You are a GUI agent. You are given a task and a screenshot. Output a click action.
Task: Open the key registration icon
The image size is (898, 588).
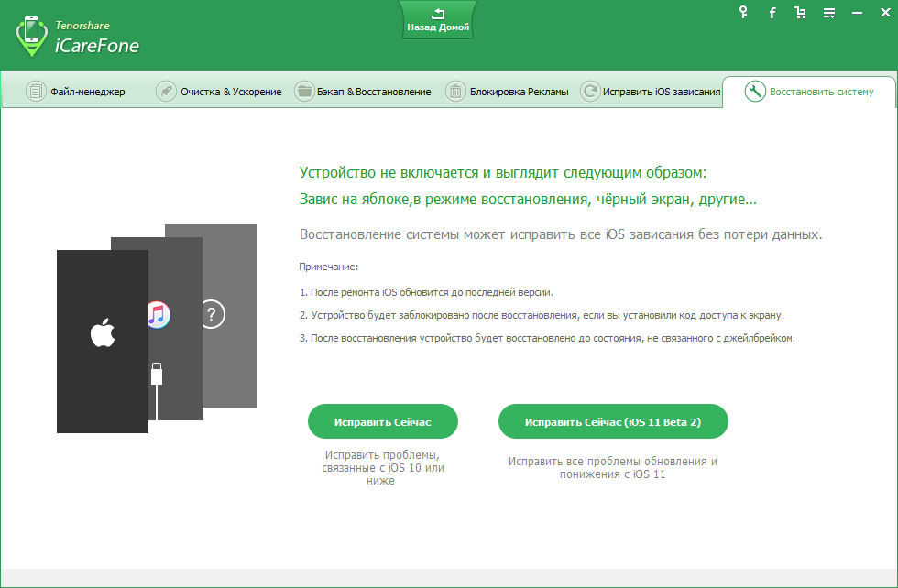[x=743, y=12]
